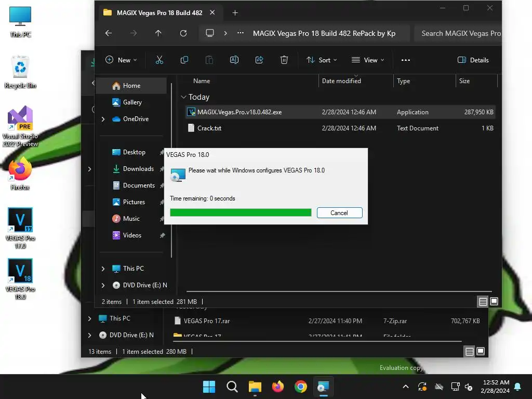Show hidden system tray icons
This screenshot has height=399, width=532.
405,387
